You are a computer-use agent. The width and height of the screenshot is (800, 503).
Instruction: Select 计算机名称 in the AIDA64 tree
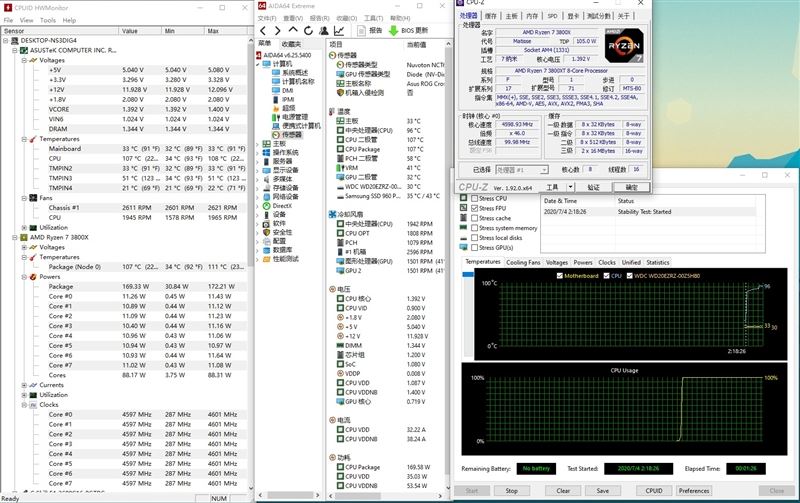pos(298,82)
